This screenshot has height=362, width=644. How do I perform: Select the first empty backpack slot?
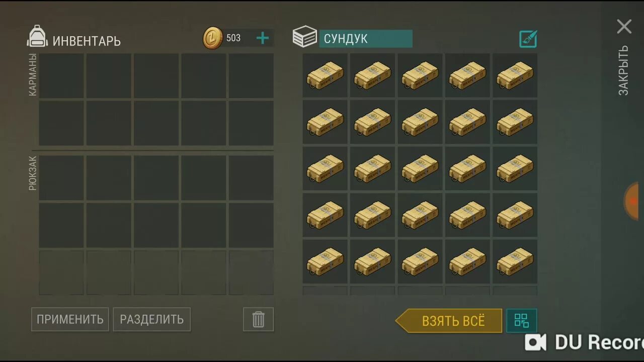[61, 178]
